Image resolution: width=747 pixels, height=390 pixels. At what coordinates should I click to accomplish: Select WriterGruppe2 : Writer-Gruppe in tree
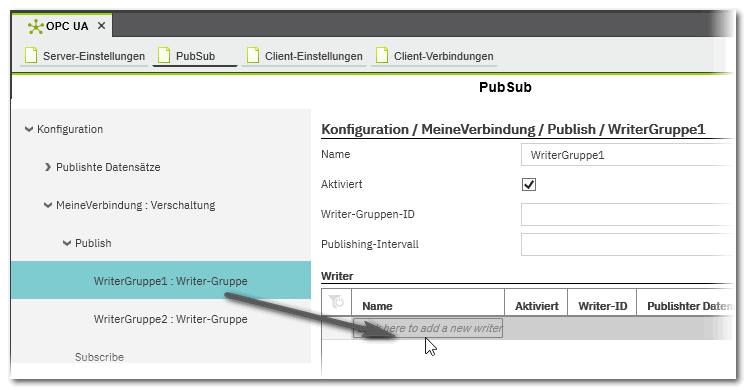[x=171, y=319]
